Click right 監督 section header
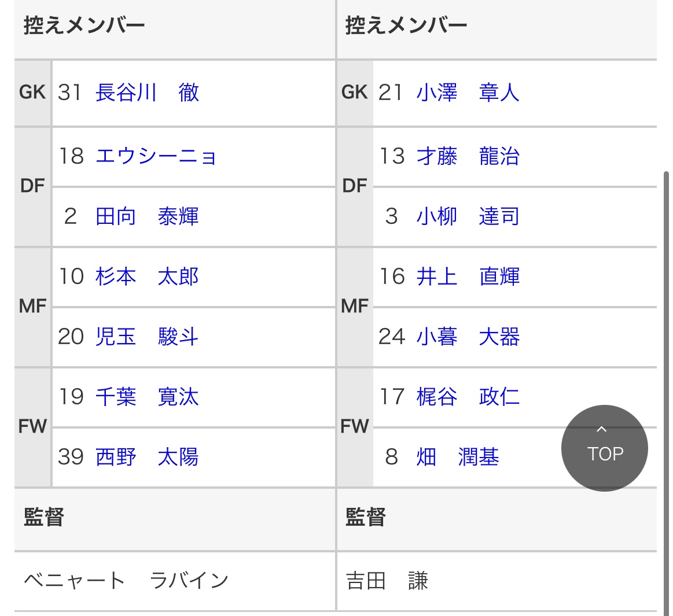 pos(366,517)
